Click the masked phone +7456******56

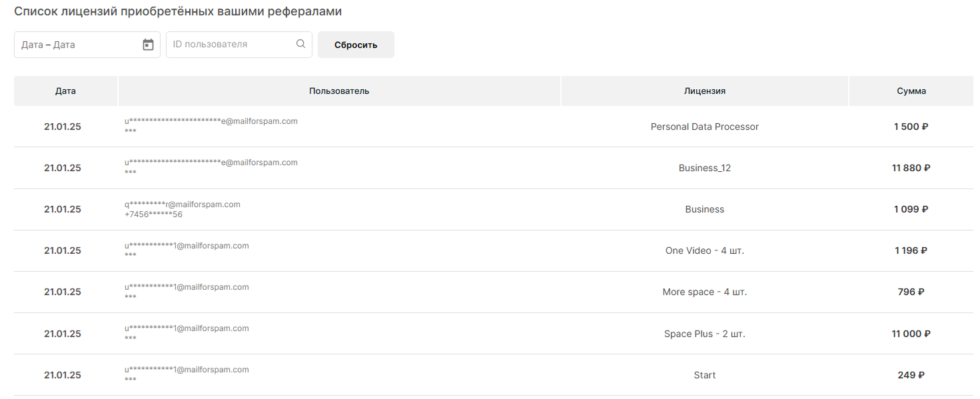click(x=153, y=214)
